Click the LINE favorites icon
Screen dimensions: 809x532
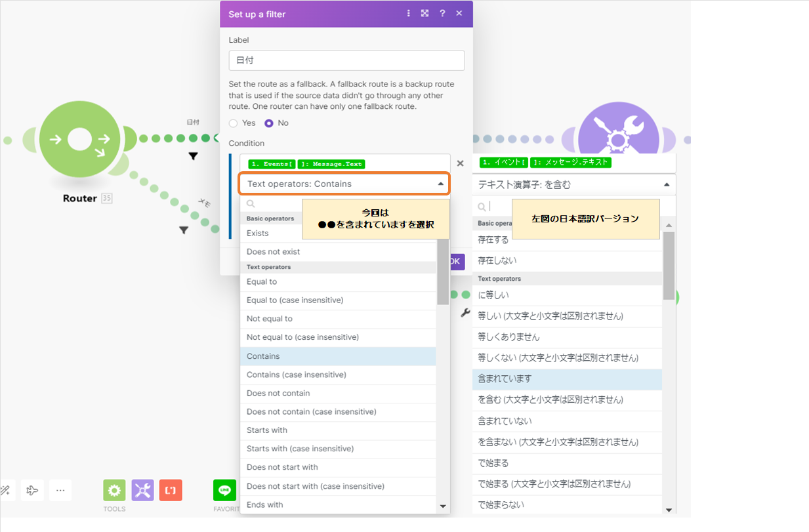click(225, 490)
